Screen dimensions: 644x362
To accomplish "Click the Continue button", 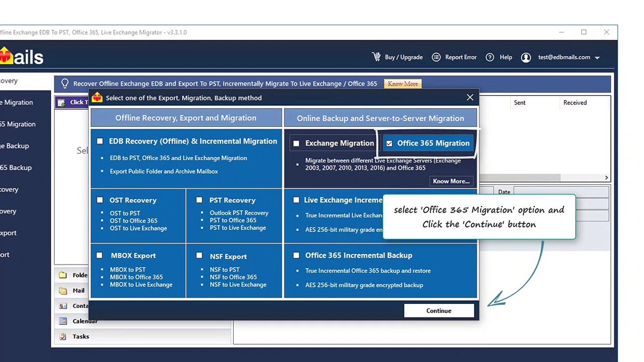I will [439, 310].
